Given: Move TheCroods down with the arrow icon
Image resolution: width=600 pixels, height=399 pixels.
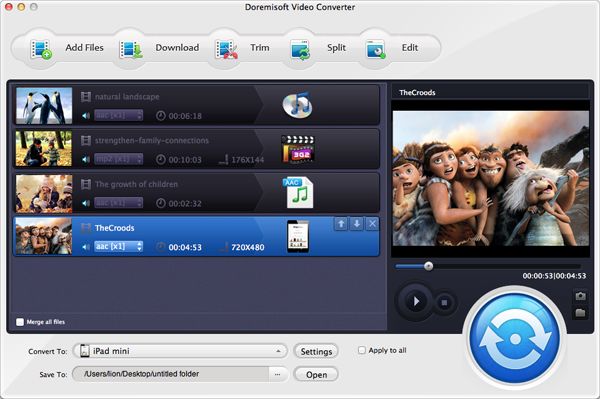Looking at the screenshot, I should click(357, 224).
